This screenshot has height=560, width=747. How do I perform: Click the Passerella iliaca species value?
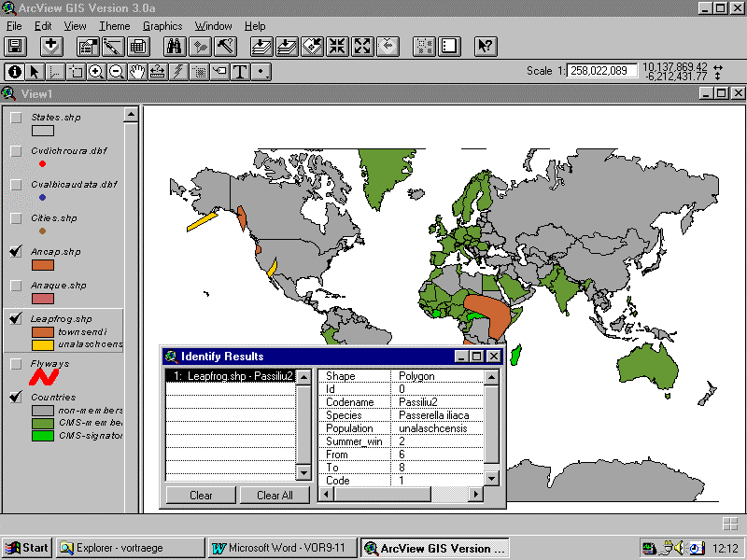pos(433,415)
